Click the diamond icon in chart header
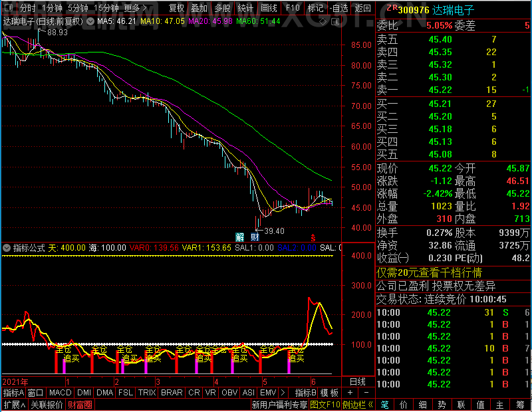Viewport: 532px width, 412px height. (x=323, y=22)
